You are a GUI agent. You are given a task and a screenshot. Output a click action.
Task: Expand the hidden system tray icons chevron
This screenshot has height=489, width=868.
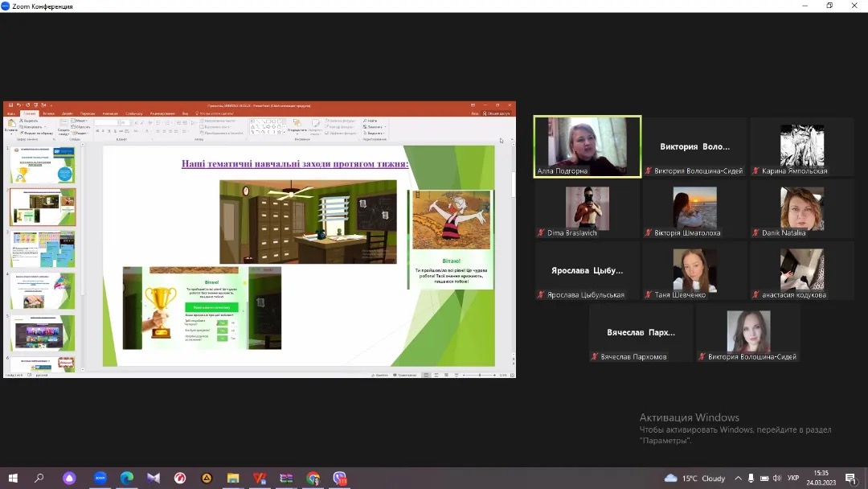pos(739,478)
